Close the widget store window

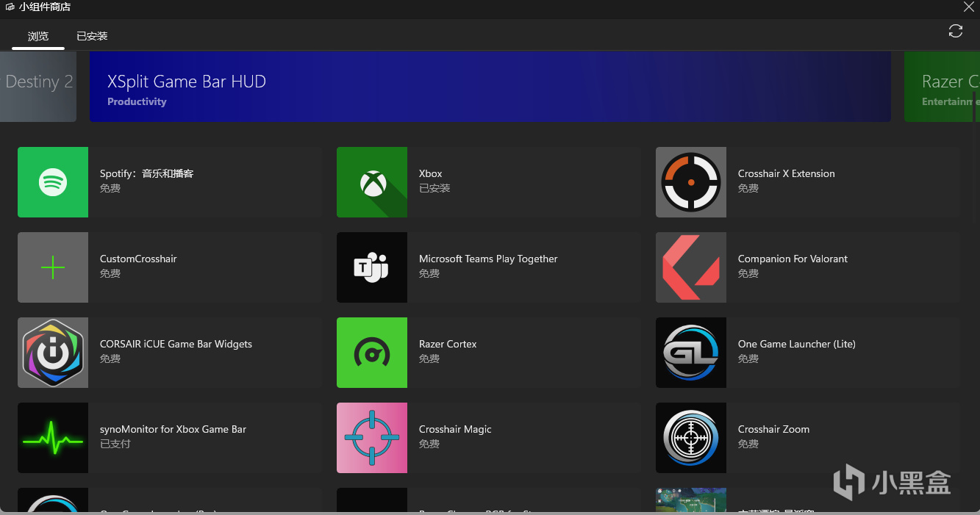coord(968,7)
